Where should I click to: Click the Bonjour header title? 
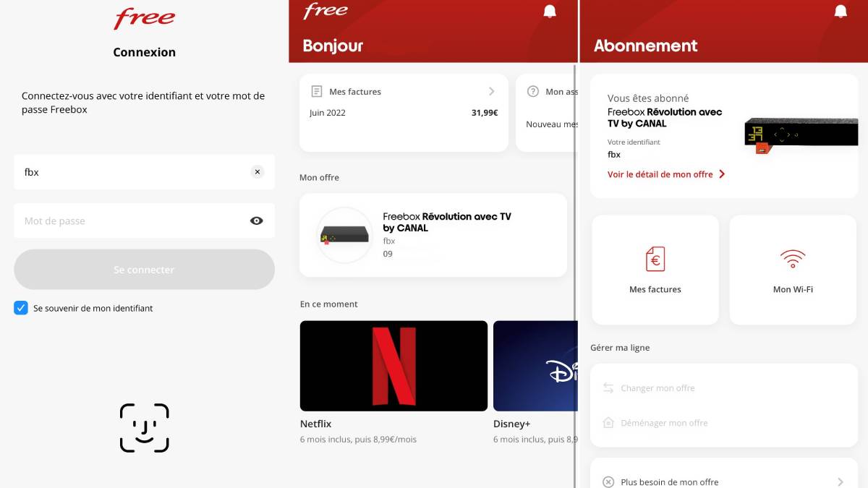(333, 46)
